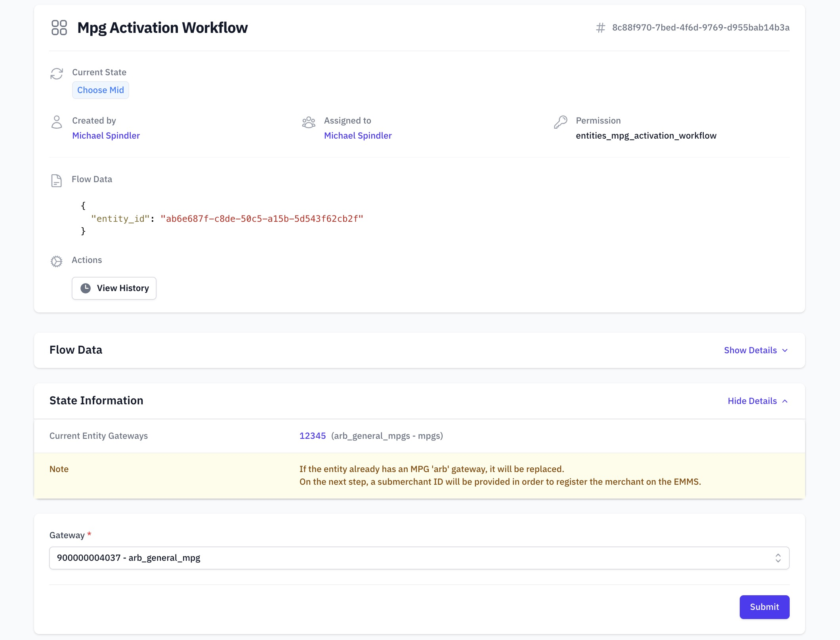840x640 pixels.
Task: Click the workflow UUID text in header
Action: point(701,28)
